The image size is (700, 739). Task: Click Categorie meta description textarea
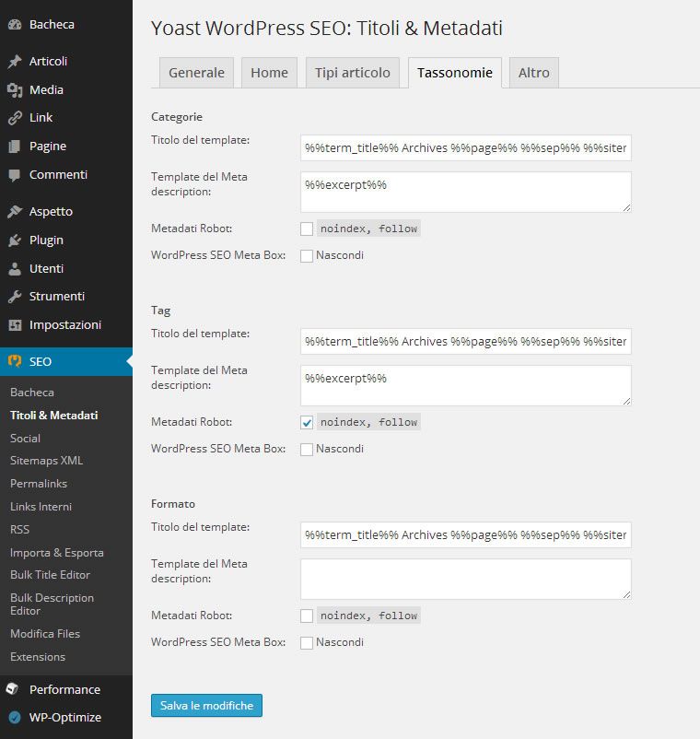(466, 192)
